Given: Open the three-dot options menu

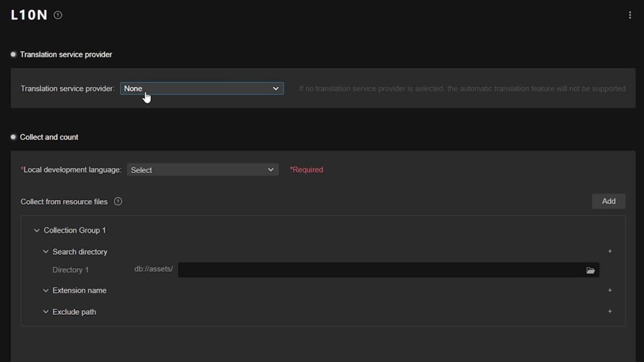Looking at the screenshot, I should click(630, 15).
